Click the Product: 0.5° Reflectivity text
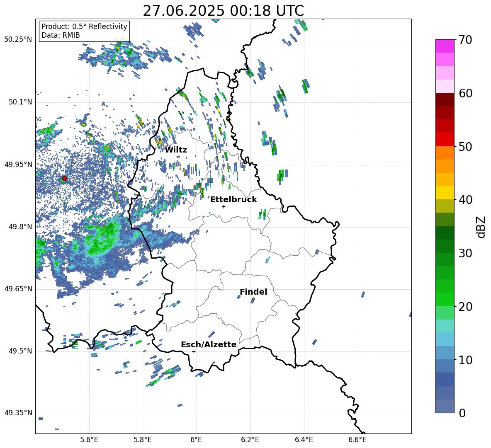The width and height of the screenshot is (491, 448). 84,27
